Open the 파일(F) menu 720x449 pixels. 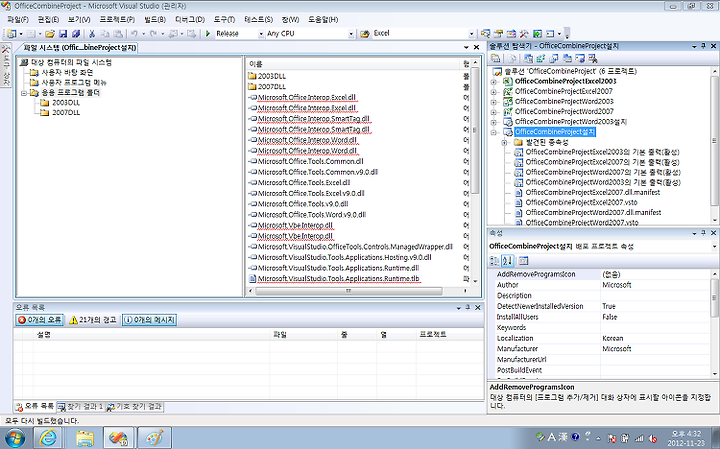pos(17,19)
